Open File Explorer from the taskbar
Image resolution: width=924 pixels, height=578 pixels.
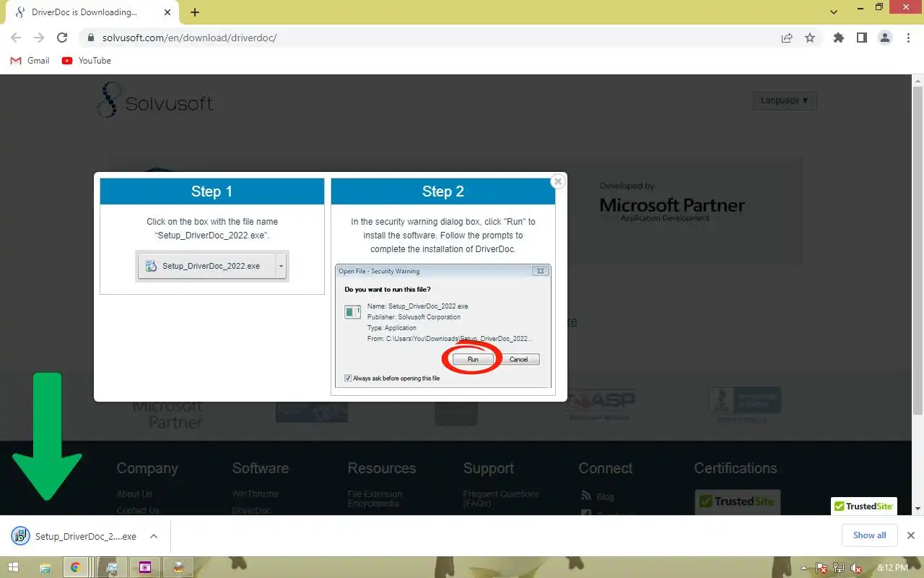click(45, 568)
